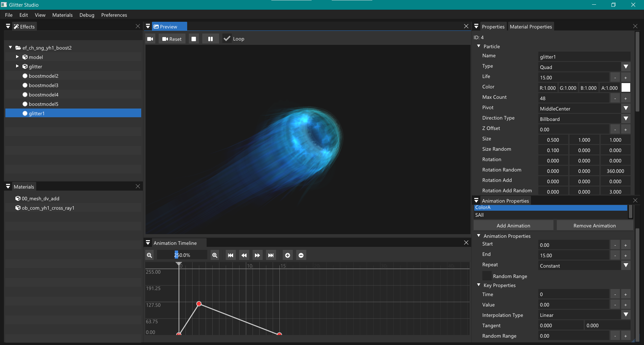Pause the preview playback
Screen dimensions: 644x345
click(x=210, y=39)
